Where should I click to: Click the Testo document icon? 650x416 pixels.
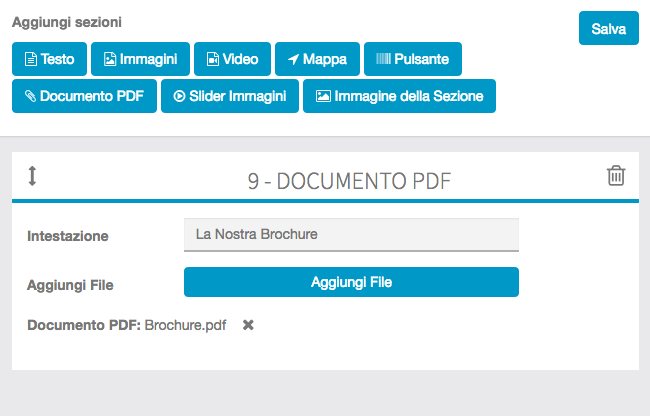click(31, 59)
